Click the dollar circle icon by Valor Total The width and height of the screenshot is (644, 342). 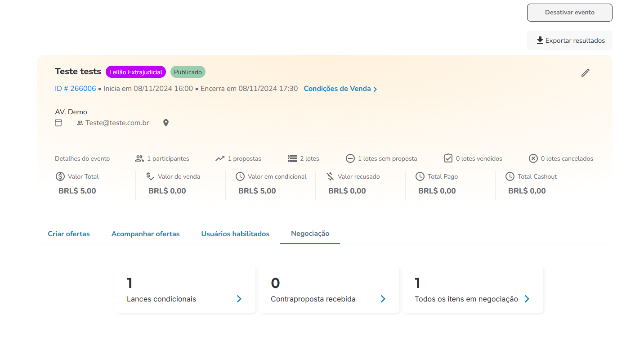tap(60, 176)
